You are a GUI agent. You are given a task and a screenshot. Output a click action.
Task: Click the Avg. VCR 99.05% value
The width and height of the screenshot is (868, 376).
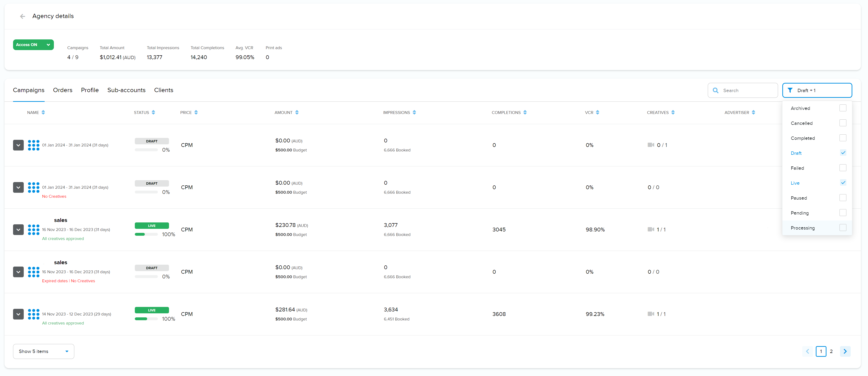point(245,57)
